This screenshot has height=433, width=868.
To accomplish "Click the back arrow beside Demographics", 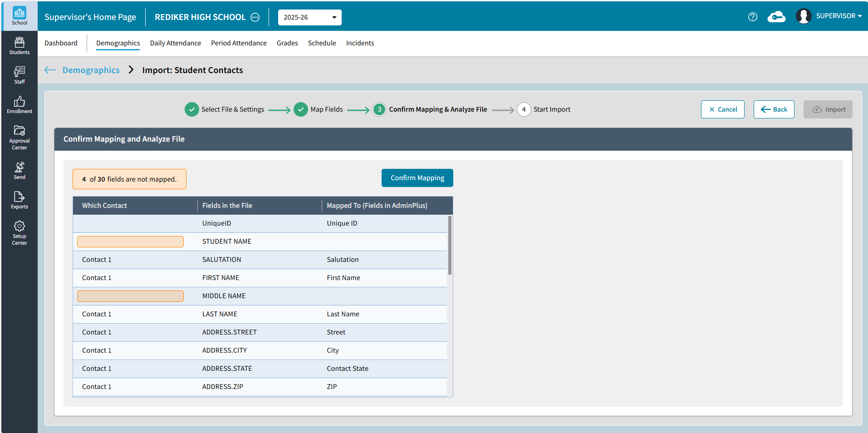I will pyautogui.click(x=50, y=70).
